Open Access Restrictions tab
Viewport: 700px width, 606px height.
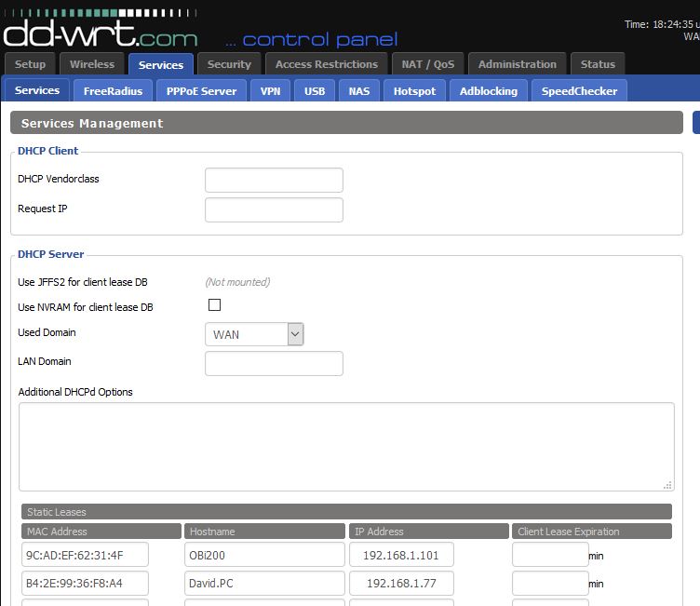(326, 64)
